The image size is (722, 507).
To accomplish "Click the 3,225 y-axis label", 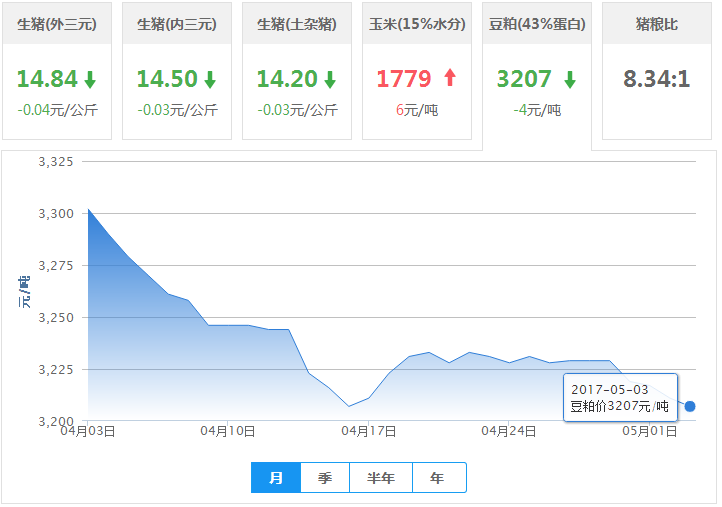I will pyautogui.click(x=56, y=369).
